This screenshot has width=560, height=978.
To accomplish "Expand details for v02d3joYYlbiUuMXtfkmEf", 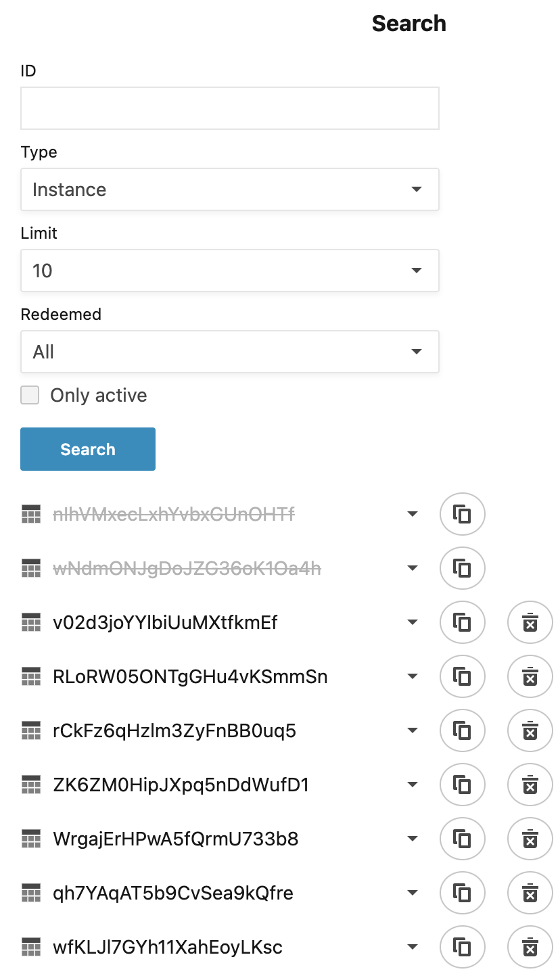I will [412, 622].
